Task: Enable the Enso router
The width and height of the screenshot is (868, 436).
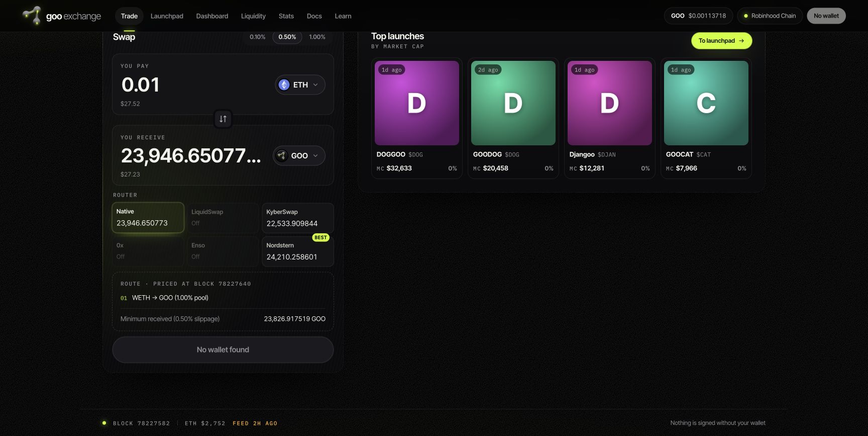Action: [223, 251]
